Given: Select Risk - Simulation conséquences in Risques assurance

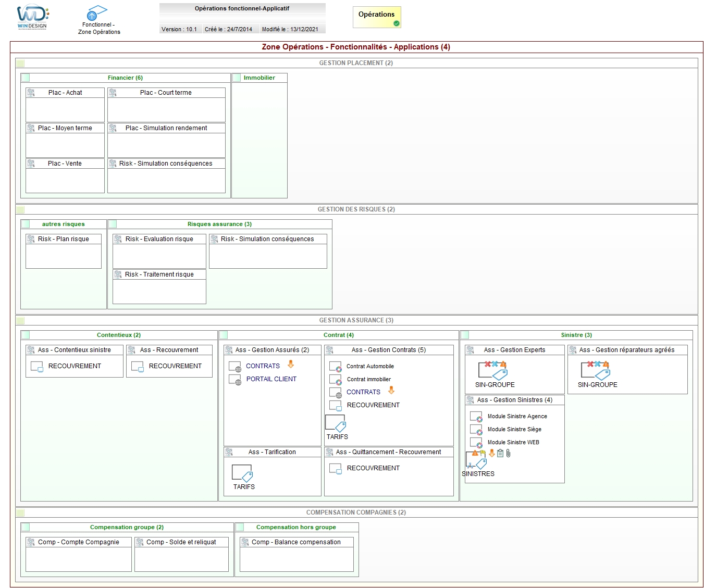Looking at the screenshot, I should [267, 239].
